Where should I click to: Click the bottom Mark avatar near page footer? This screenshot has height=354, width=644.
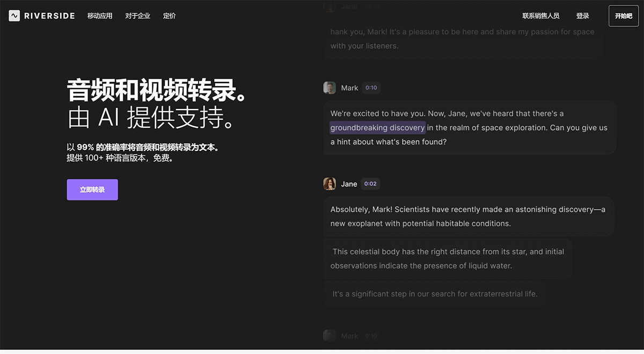(x=329, y=335)
